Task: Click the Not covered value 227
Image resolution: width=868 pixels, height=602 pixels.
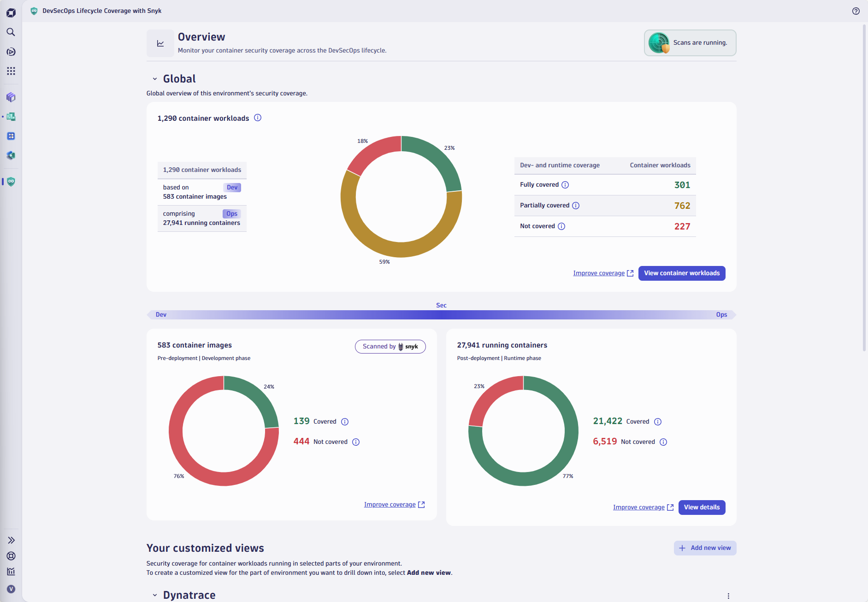Action: [682, 226]
